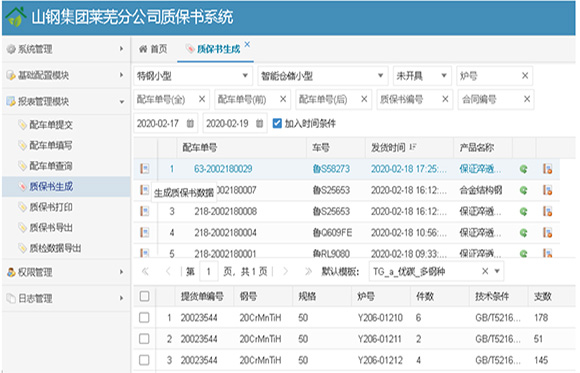
Task: Click calendar icon beside 2020-02-17 date
Action: pyautogui.click(x=190, y=123)
